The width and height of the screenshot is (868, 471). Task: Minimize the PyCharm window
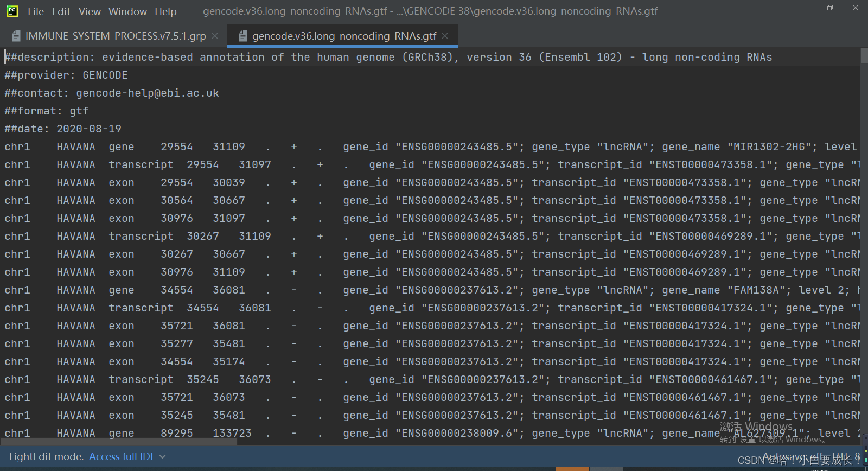point(805,8)
